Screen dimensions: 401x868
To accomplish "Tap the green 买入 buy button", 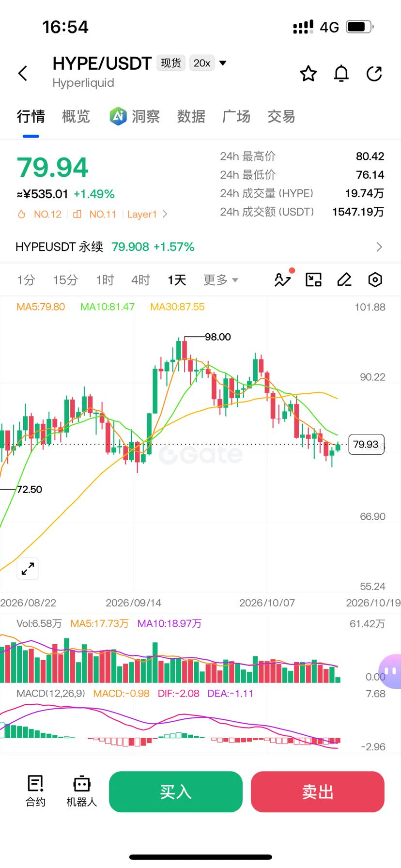I will (x=176, y=791).
